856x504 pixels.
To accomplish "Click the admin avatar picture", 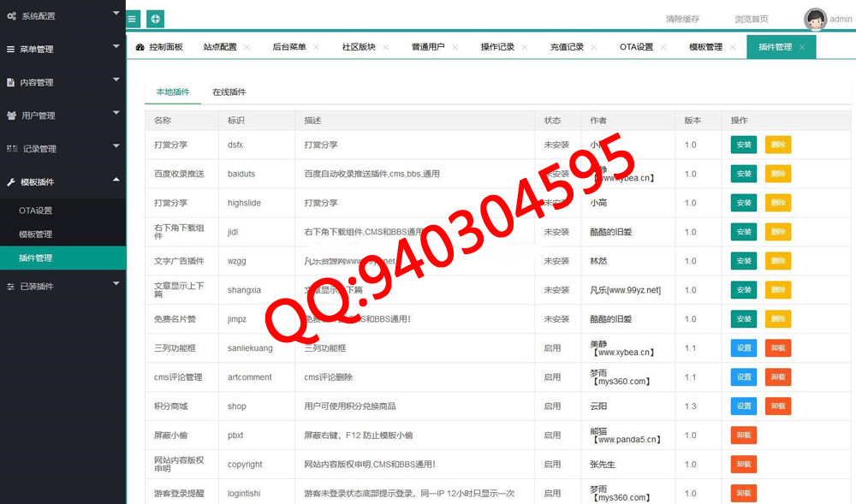I will 815,19.
